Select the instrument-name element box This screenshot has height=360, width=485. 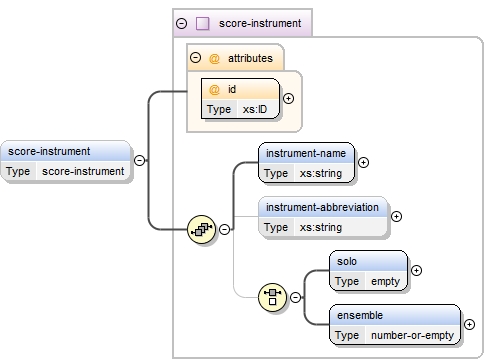tap(306, 163)
